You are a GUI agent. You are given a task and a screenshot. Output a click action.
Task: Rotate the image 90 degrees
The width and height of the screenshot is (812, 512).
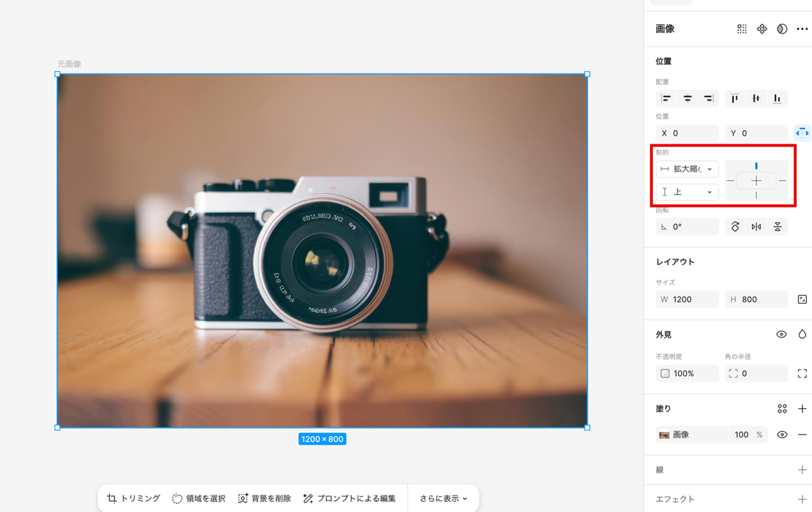(735, 227)
